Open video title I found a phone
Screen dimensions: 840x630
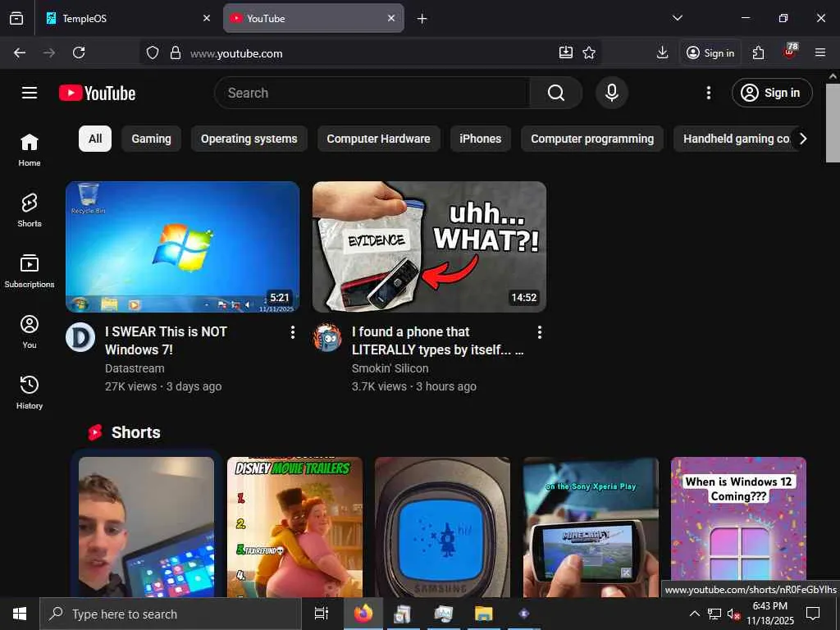[x=438, y=340]
